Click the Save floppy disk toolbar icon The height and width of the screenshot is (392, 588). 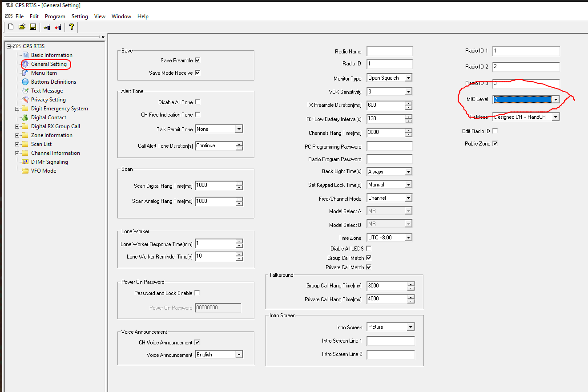point(33,27)
